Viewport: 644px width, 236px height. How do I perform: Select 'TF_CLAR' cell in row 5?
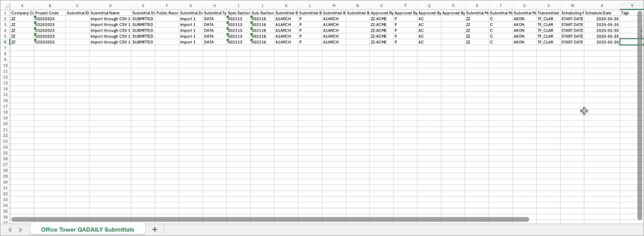coord(548,37)
